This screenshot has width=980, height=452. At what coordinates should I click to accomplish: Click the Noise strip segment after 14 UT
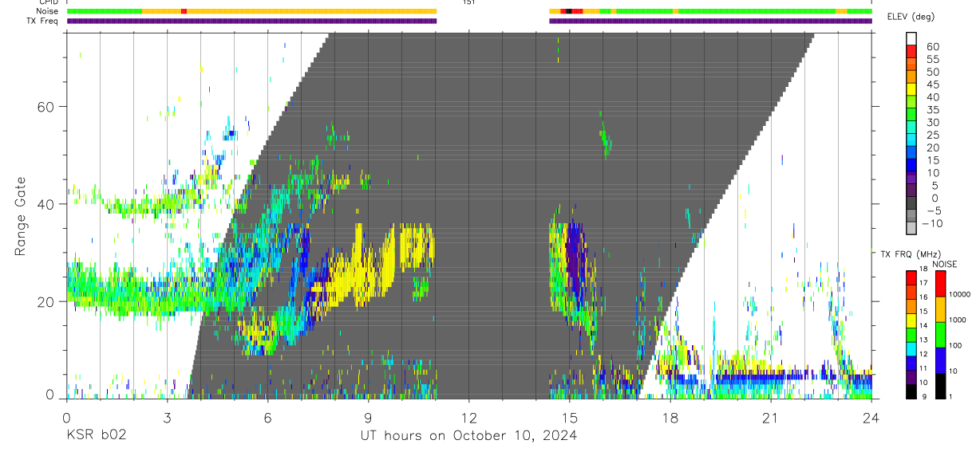(711, 11)
